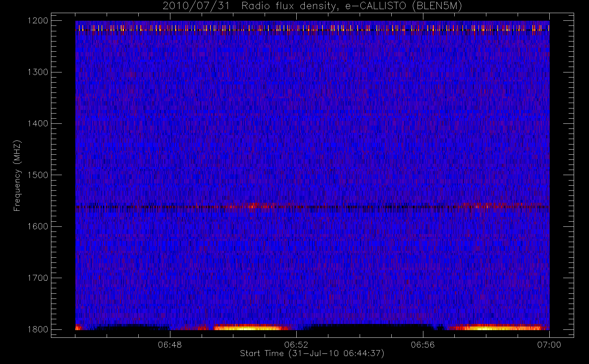Click the 1700 frequency tick label
Viewport: 589px width, 364px height.
click(x=38, y=278)
